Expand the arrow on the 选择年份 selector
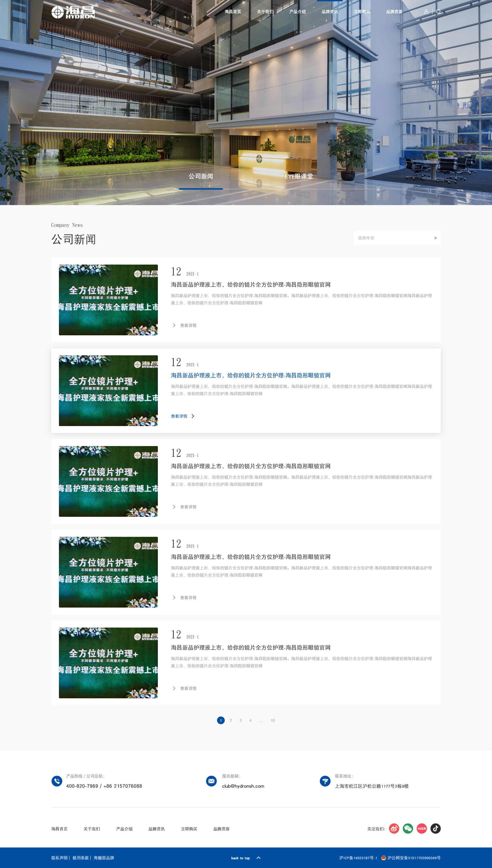Screen dimensions: 492x868 coord(436,238)
